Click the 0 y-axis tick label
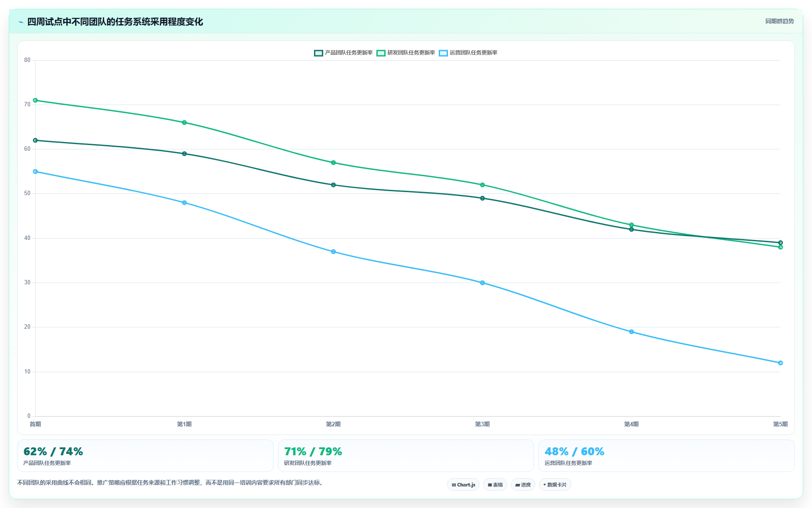This screenshot has height=508, width=812. click(29, 416)
